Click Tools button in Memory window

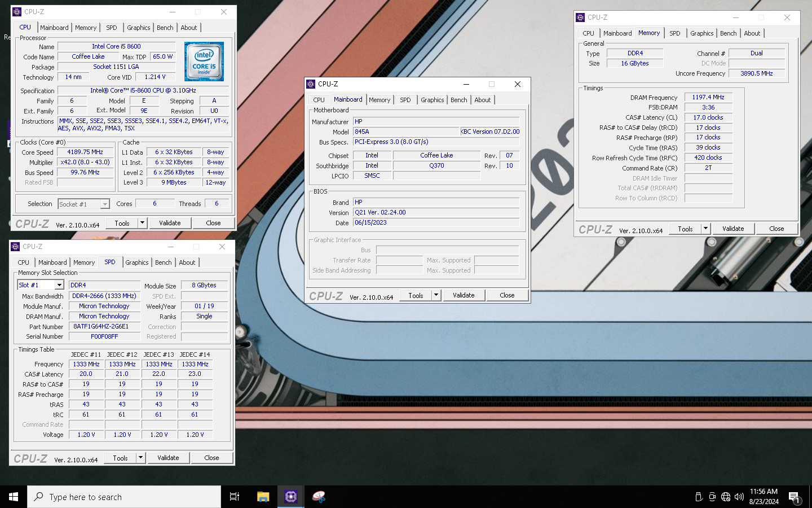pos(685,229)
